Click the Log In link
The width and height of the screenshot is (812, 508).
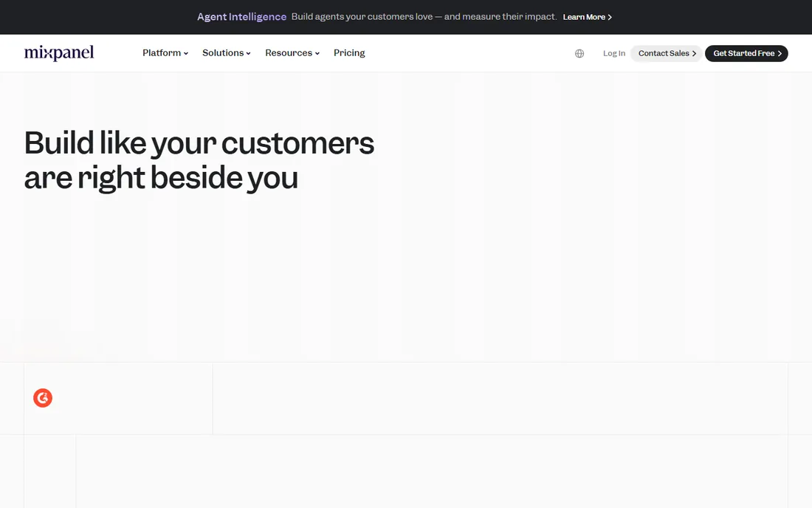(x=613, y=53)
